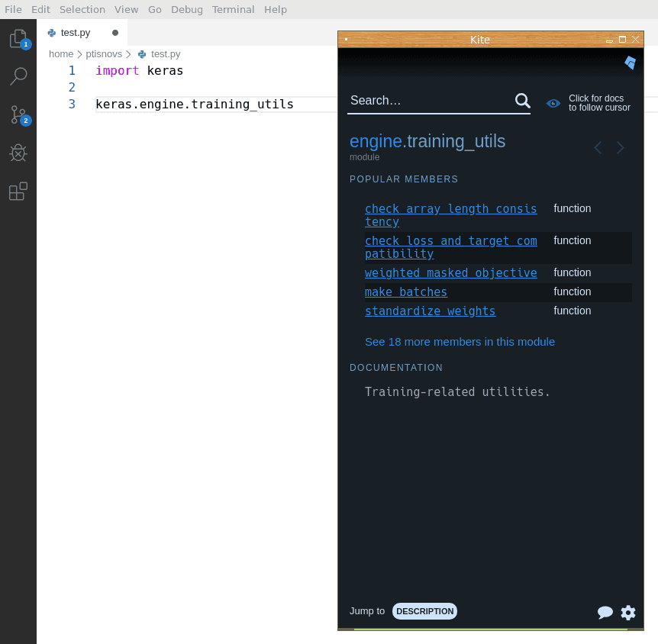The image size is (658, 644).
Task: Click the Kite search magnifier icon
Action: tap(522, 101)
